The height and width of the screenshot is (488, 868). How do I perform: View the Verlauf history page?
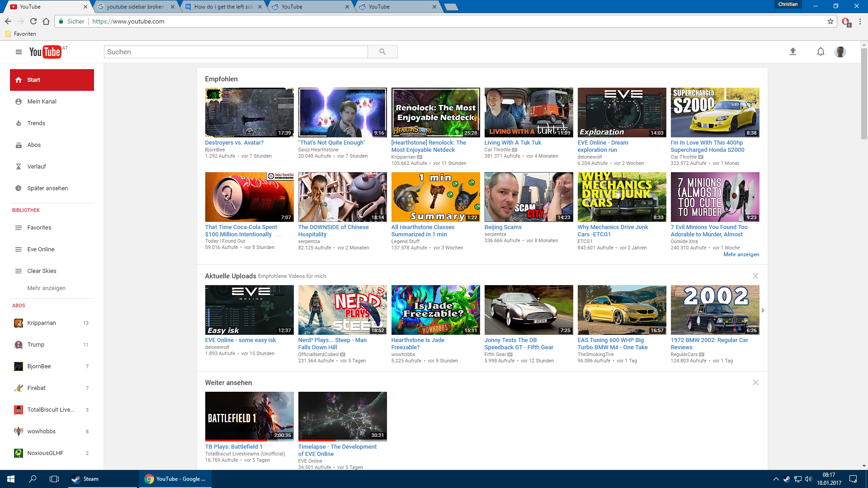(36, 166)
